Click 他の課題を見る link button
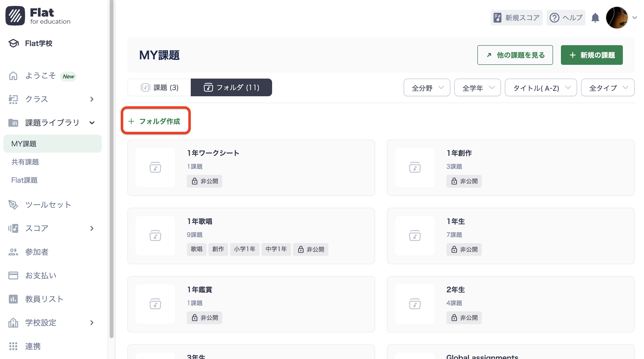644x359 pixels. tap(515, 55)
